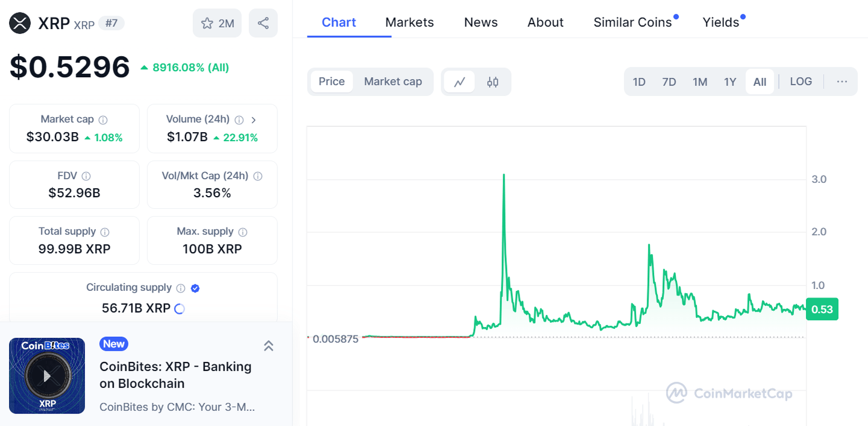The height and width of the screenshot is (426, 868).
Task: Click the XRP coin logo
Action: pyautogui.click(x=19, y=22)
